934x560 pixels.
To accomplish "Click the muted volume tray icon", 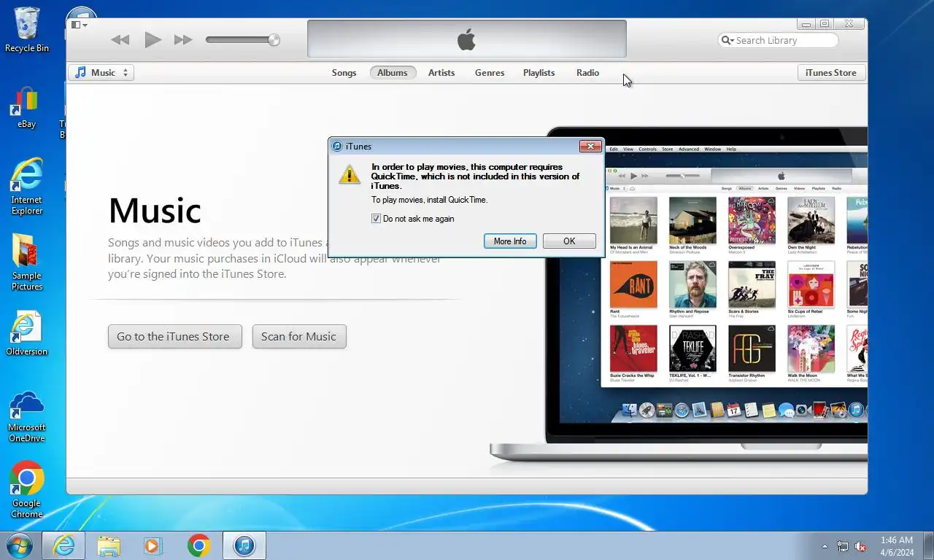I will coord(861,546).
